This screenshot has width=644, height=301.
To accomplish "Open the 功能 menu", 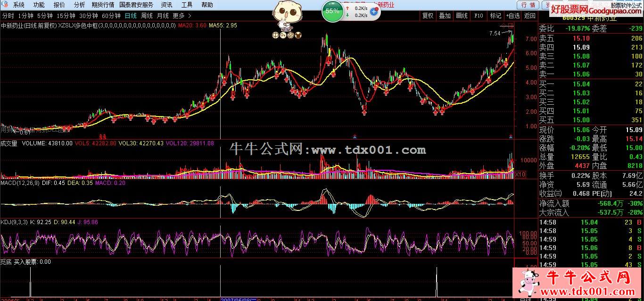I will point(39,5).
